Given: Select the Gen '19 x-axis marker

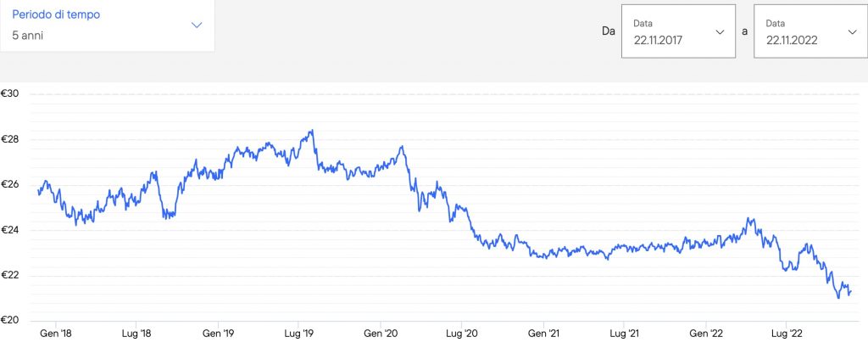Looking at the screenshot, I should [219, 334].
